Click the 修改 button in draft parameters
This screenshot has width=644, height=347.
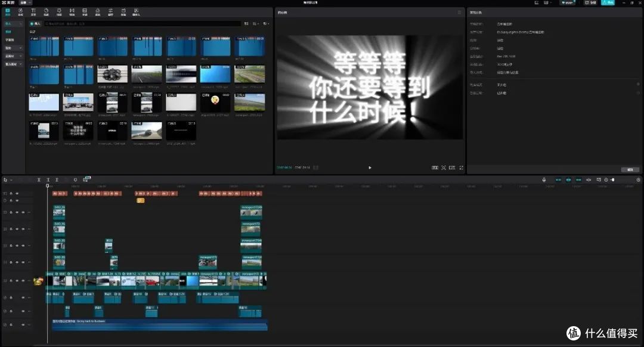(x=630, y=169)
